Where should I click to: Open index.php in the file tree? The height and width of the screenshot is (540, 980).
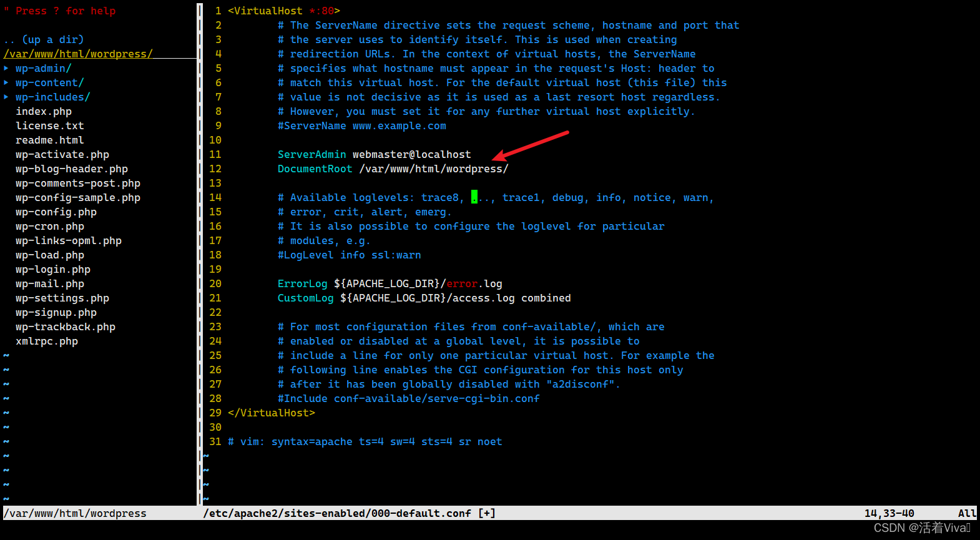pyautogui.click(x=44, y=111)
